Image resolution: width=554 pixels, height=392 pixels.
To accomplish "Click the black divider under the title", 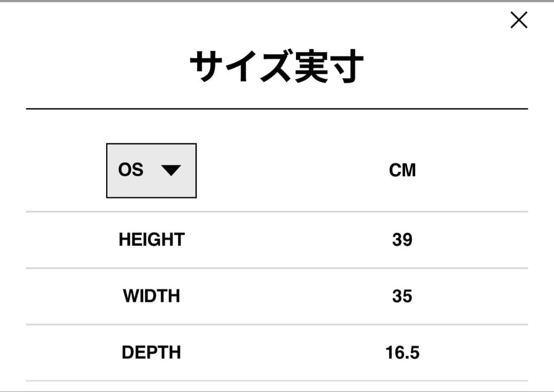I will click(x=277, y=109).
